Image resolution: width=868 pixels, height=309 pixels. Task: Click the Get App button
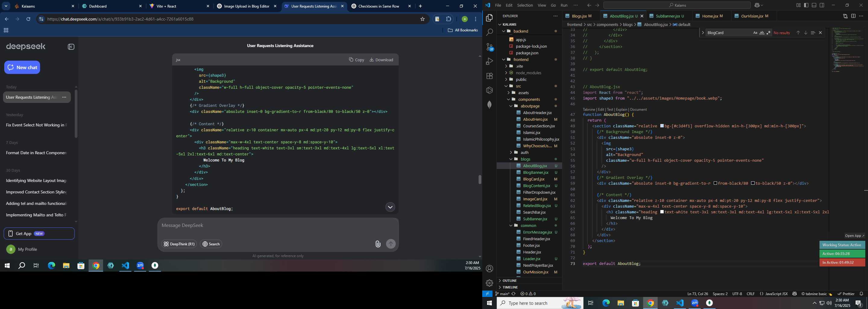coord(39,234)
